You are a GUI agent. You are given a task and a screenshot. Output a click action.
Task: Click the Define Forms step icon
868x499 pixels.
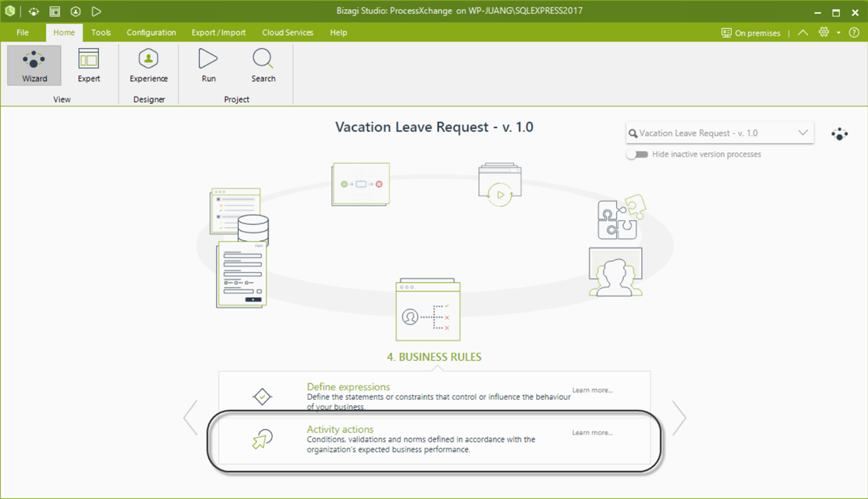coord(241,275)
